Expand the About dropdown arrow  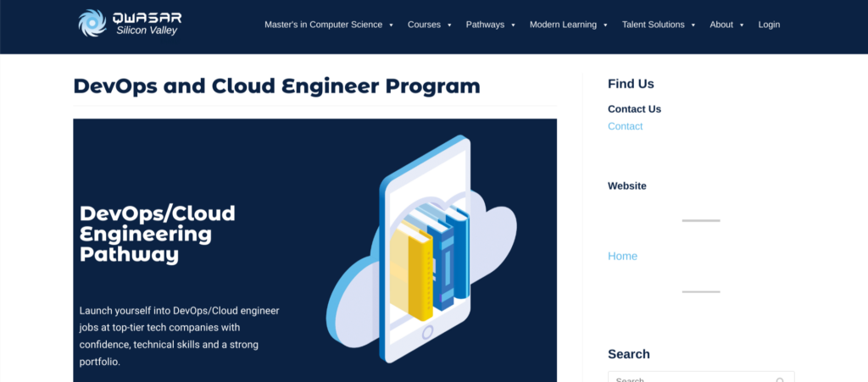(743, 25)
